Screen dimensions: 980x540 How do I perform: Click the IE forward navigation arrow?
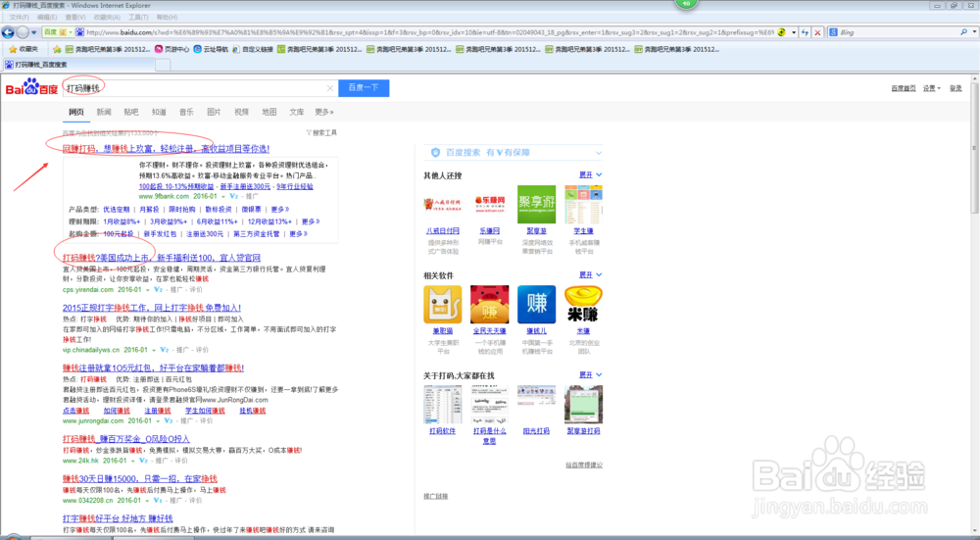(24, 32)
